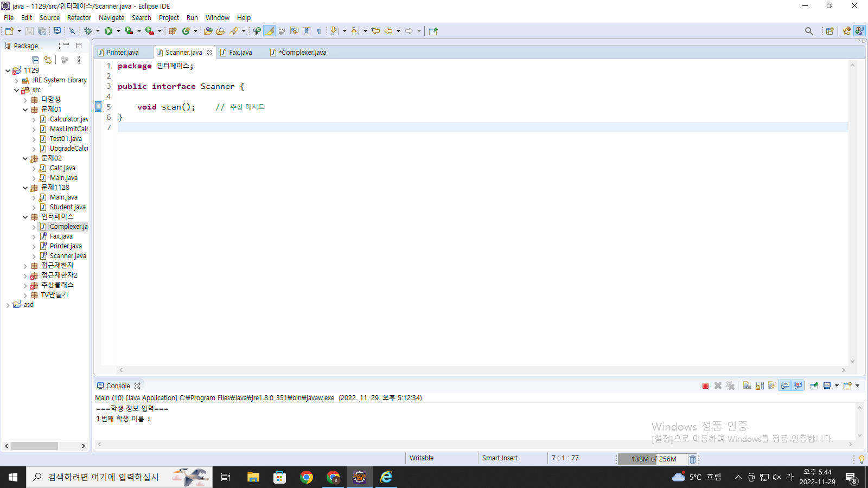
Task: Click the garbage collector trash icon
Action: (693, 459)
